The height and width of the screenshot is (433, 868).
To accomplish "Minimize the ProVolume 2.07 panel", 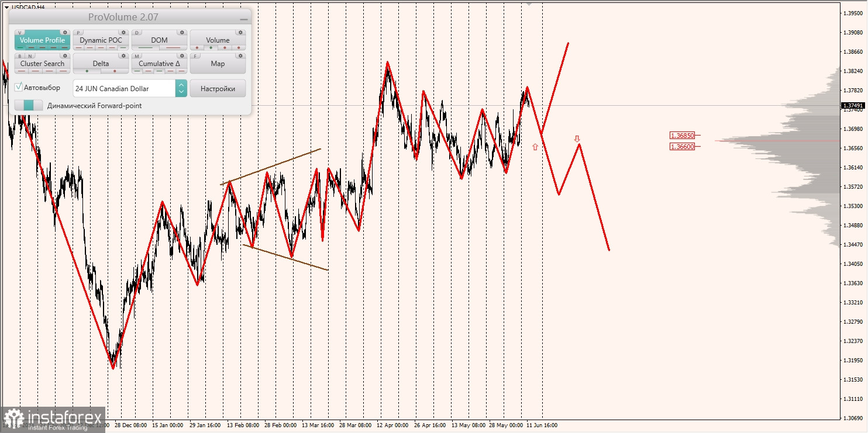I will pos(244,19).
